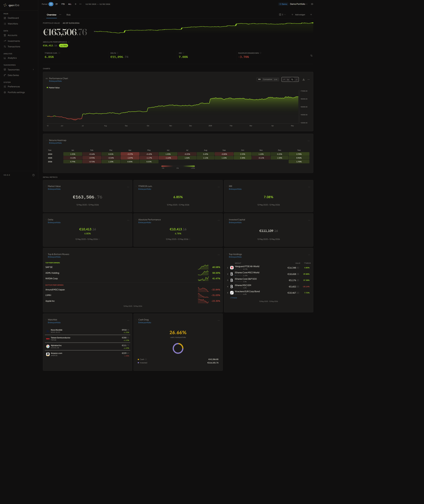Open Market Value widget options menu

coord(128,187)
